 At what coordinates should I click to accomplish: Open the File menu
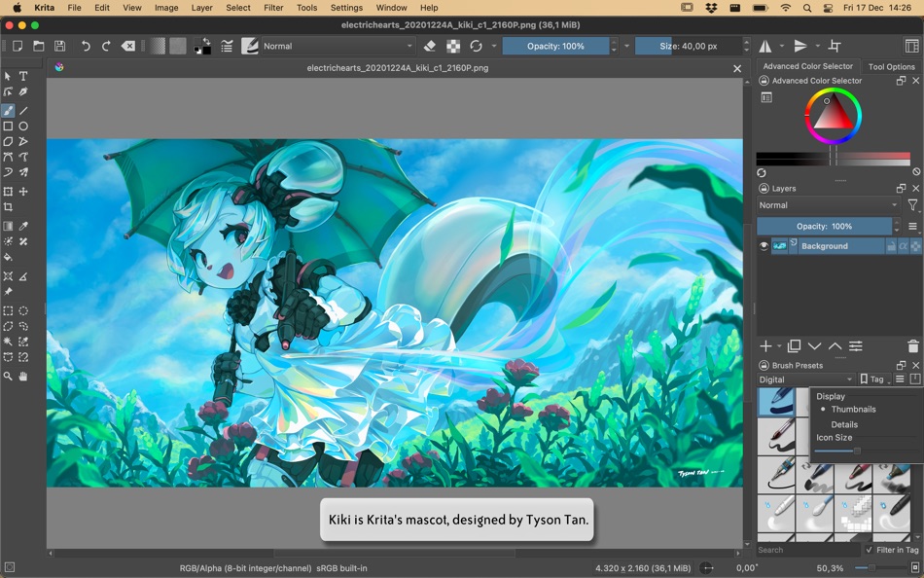click(x=74, y=8)
